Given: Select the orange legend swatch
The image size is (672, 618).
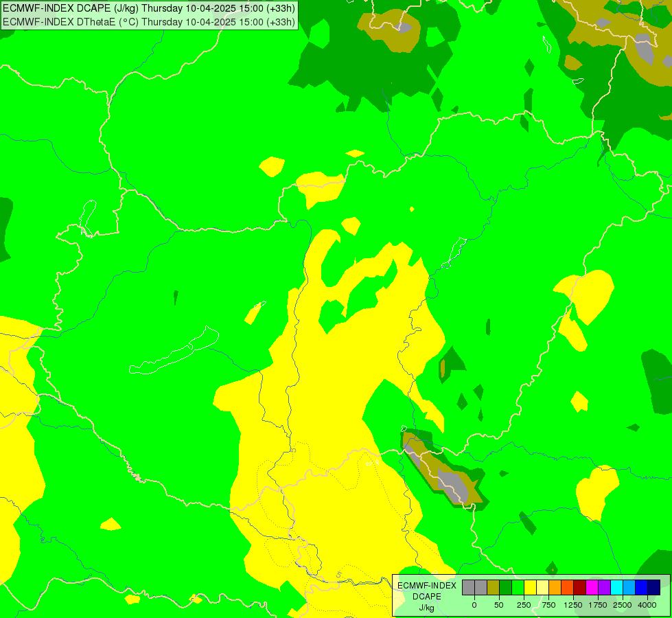Looking at the screenshot, I should point(555,587).
